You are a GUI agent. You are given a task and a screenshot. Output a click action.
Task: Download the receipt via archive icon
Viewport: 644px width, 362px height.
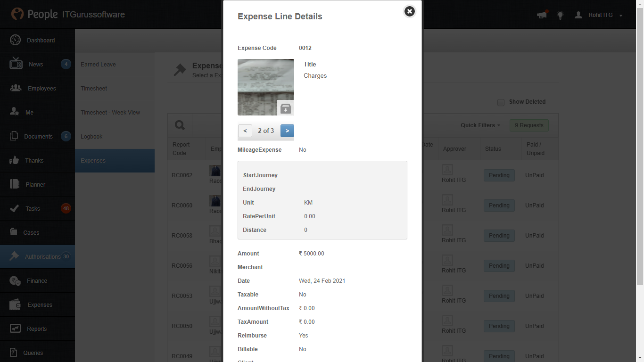click(x=286, y=108)
